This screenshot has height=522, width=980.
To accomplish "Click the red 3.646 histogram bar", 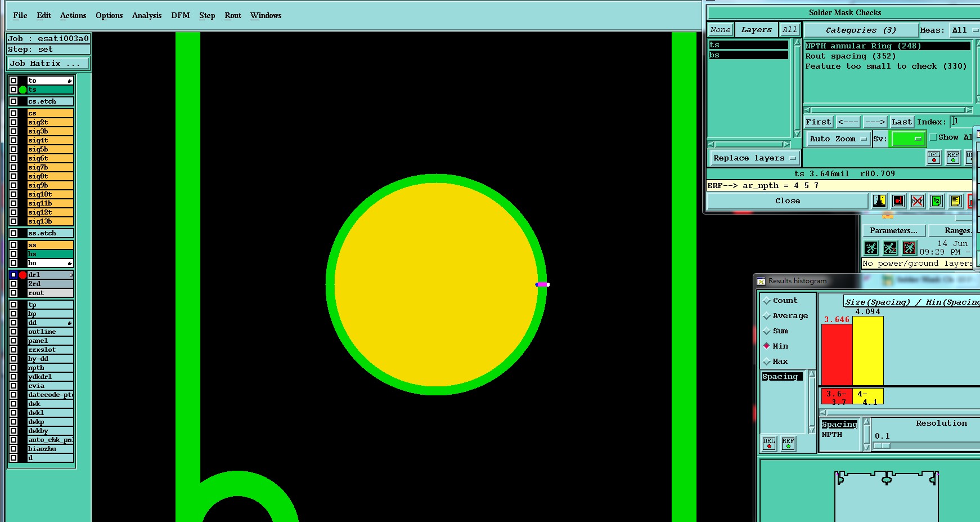I will (837, 355).
